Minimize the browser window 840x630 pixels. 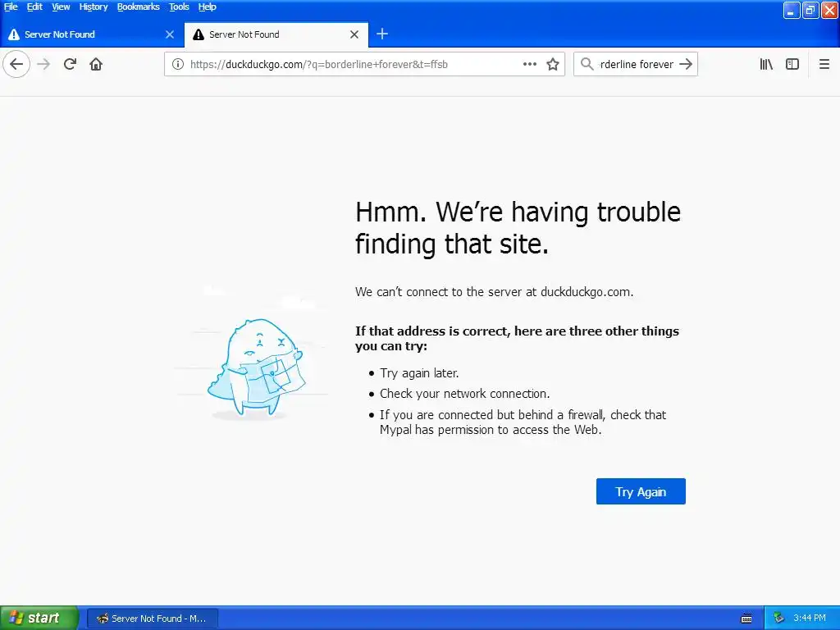click(x=792, y=10)
